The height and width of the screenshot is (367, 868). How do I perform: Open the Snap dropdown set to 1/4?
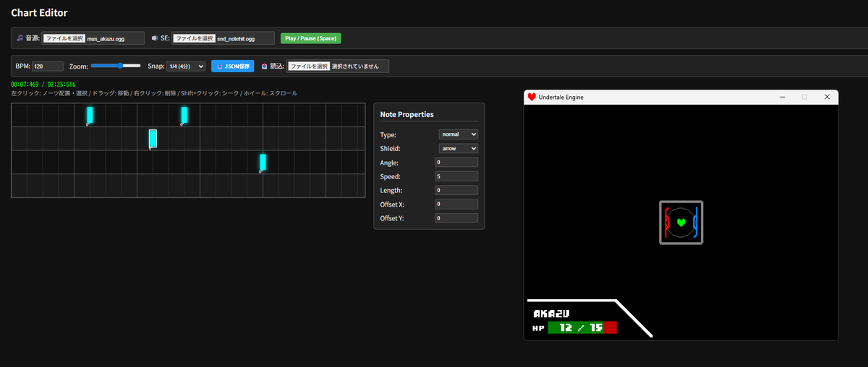pos(186,66)
